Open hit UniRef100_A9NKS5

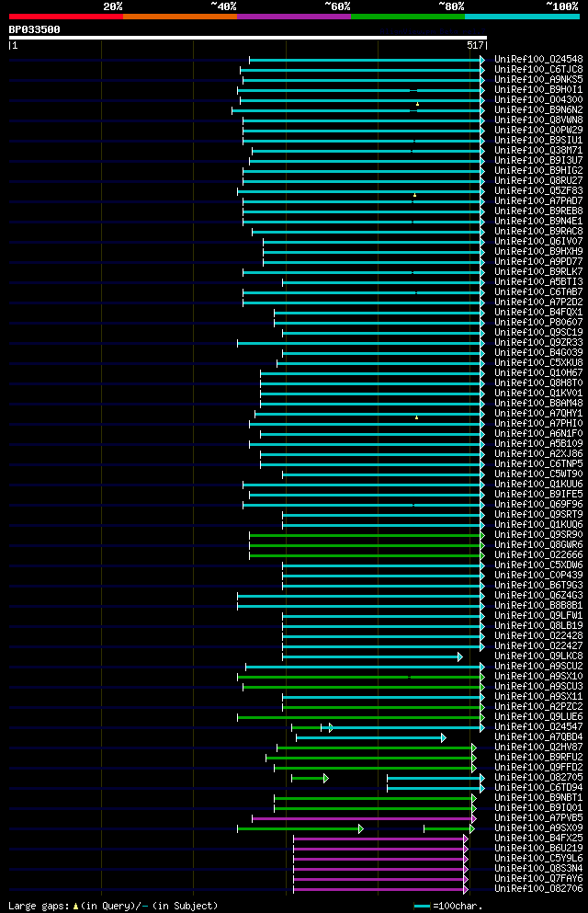pyautogui.click(x=538, y=79)
